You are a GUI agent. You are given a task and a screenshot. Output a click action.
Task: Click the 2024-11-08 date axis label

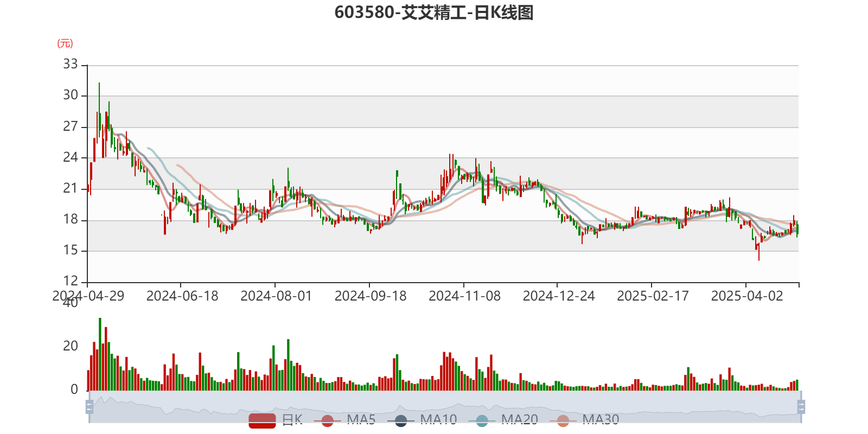click(464, 296)
